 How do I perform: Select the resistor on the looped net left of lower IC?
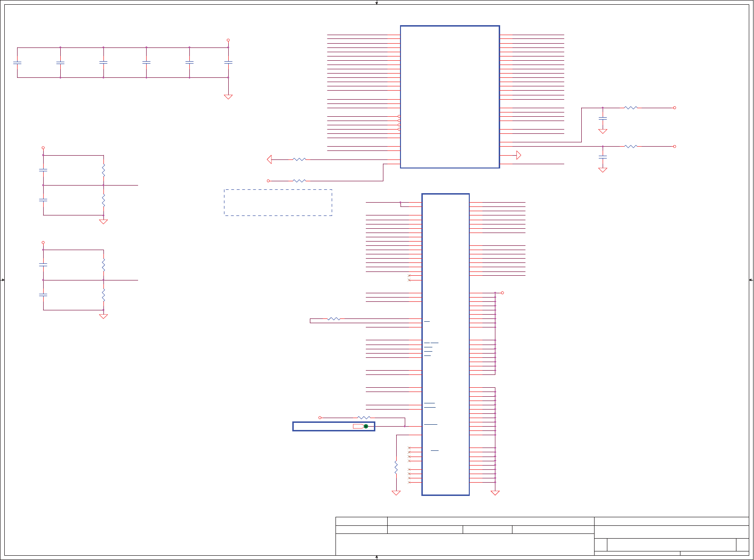(x=334, y=319)
